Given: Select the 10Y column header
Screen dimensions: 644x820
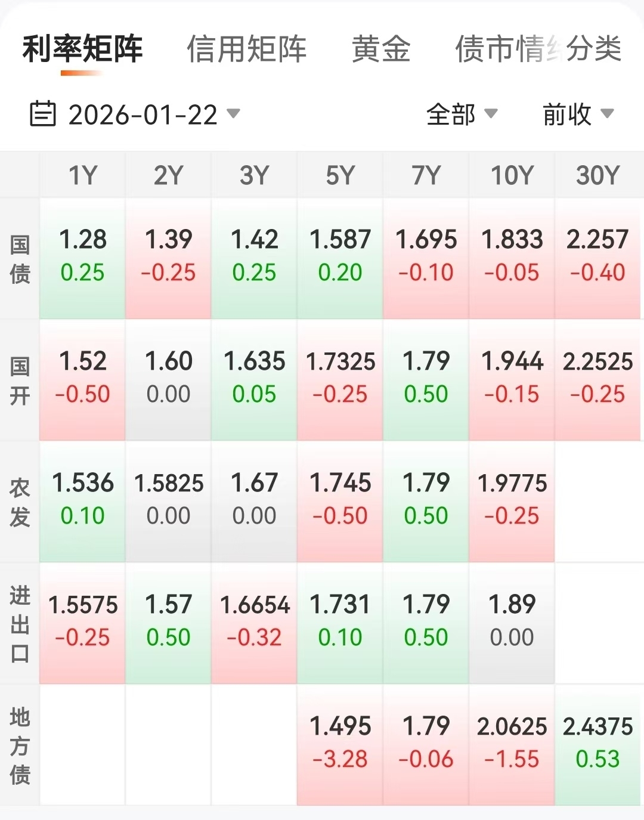Looking at the screenshot, I should [x=512, y=175].
